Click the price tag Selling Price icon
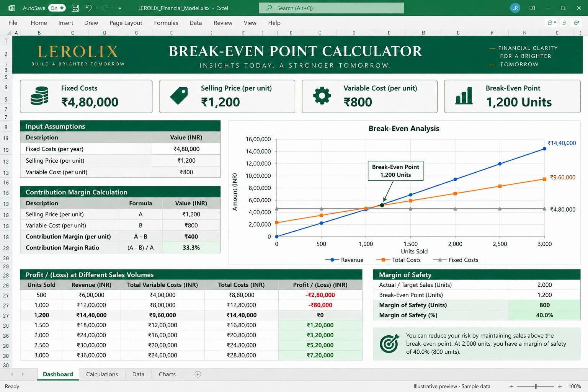Image resolution: width=588 pixels, height=392 pixels. [x=179, y=96]
